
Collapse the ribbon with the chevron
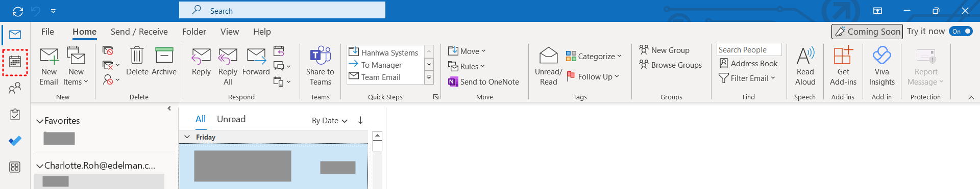971,97
